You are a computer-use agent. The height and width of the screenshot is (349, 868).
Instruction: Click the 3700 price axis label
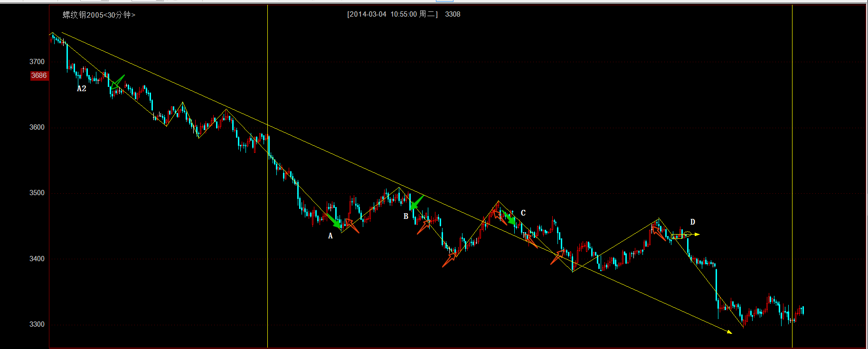37,62
